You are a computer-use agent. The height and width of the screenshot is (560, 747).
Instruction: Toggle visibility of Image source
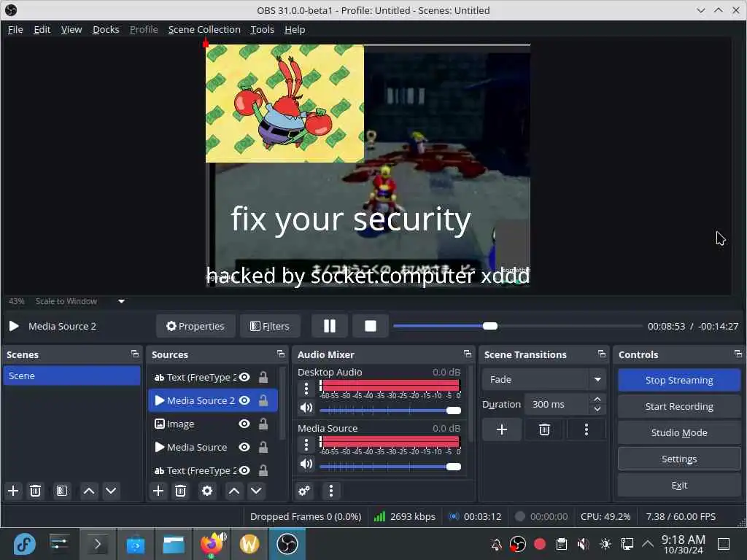[x=244, y=424]
